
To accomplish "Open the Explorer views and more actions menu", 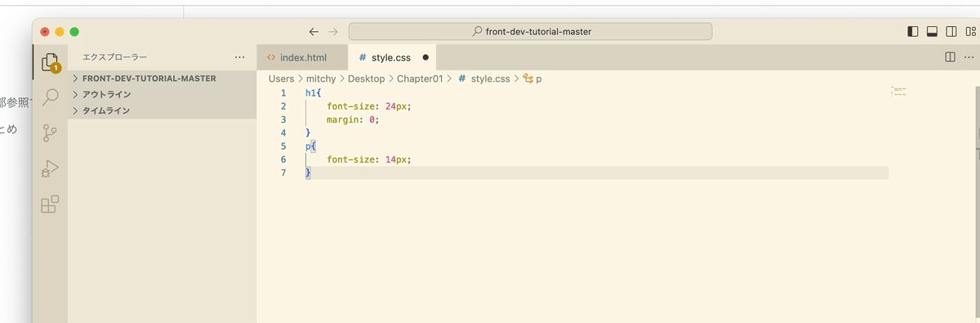I will click(x=239, y=57).
